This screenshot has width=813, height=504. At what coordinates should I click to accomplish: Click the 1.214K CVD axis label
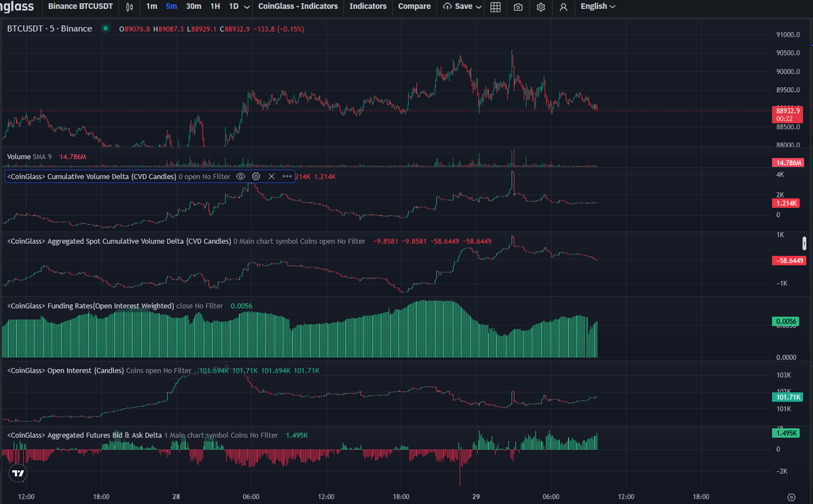[x=785, y=204]
